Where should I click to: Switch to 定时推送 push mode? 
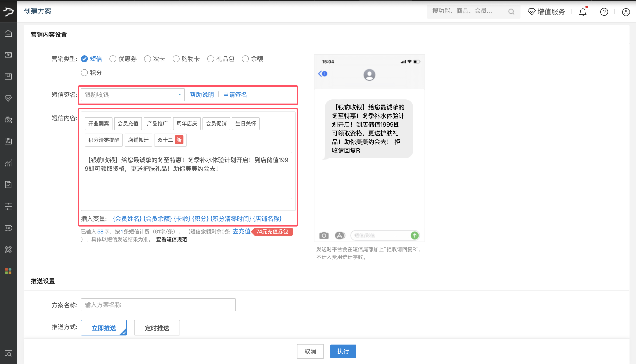(157, 328)
